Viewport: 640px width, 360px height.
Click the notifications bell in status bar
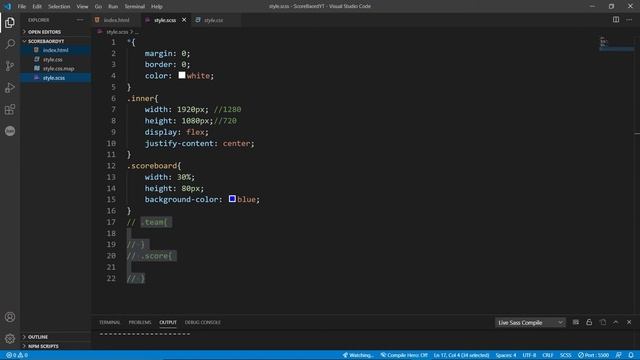click(x=631, y=355)
